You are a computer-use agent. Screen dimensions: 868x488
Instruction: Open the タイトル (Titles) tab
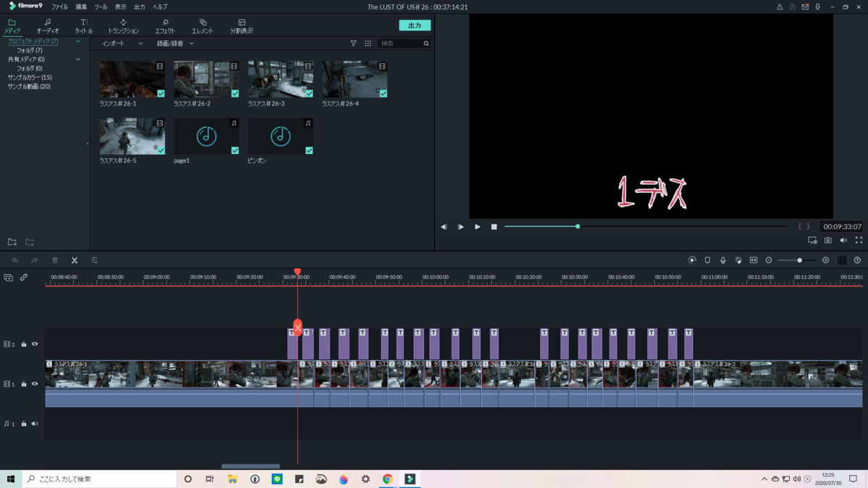(x=84, y=27)
